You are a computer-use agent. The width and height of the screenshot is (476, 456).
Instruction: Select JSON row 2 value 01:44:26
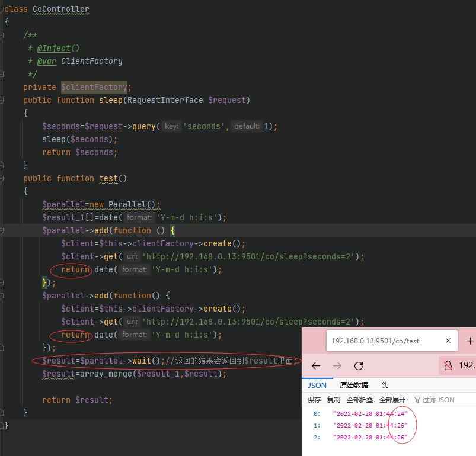[x=370, y=437]
